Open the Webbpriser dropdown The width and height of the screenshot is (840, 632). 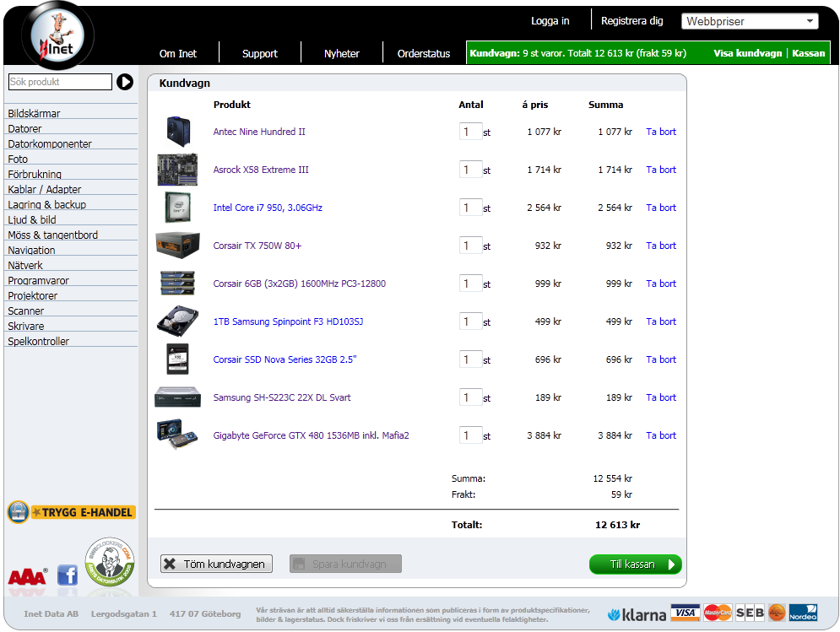(751, 22)
